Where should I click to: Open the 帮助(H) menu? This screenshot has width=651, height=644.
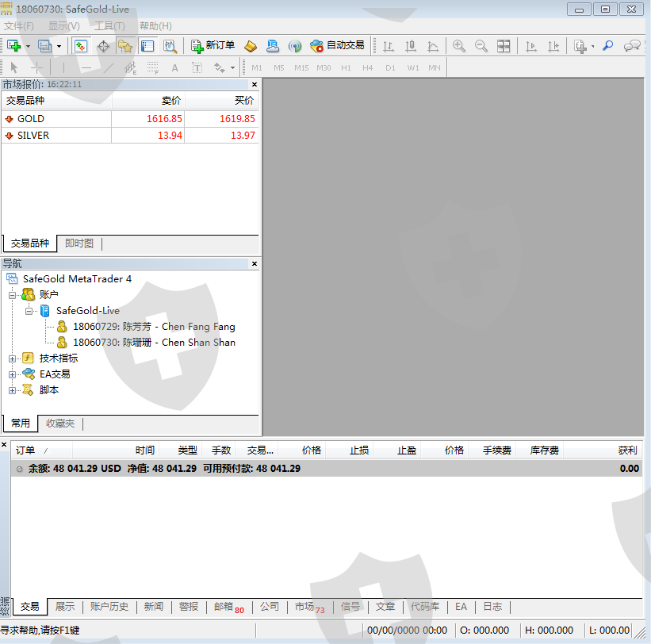pyautogui.click(x=155, y=26)
